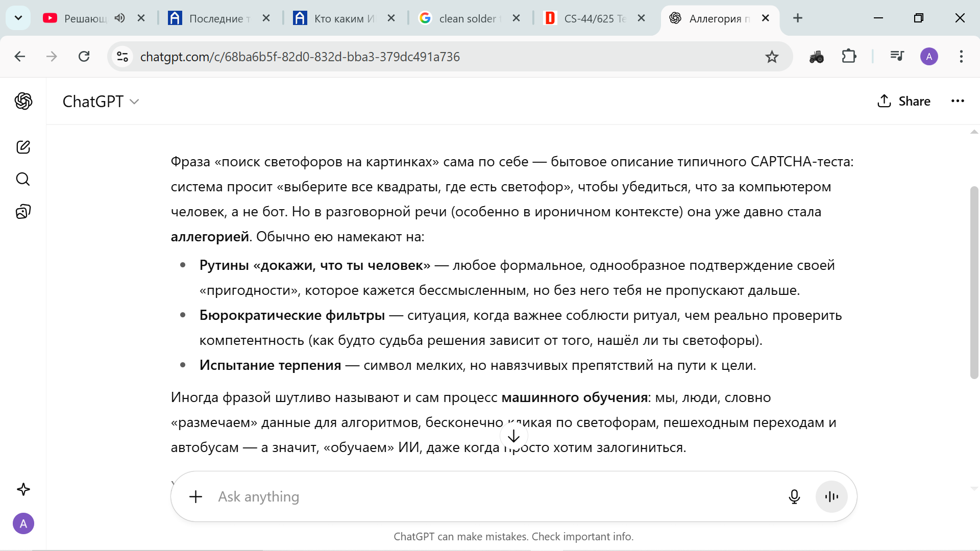
Task: Open search chats magnifier in sidebar
Action: pyautogui.click(x=23, y=179)
